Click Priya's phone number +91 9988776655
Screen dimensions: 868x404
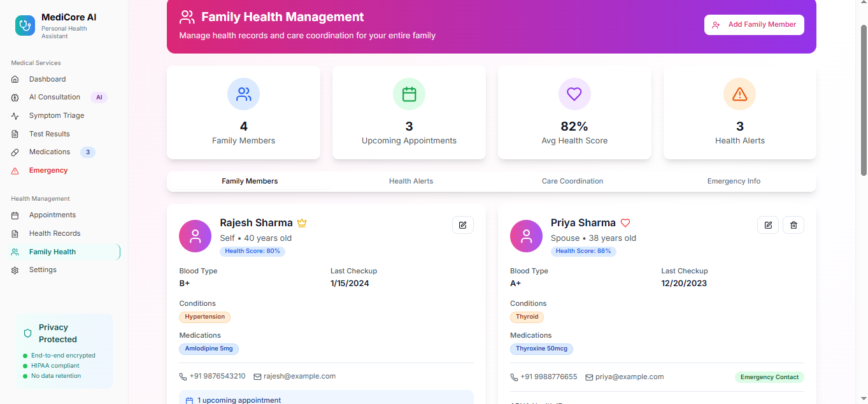tap(549, 377)
